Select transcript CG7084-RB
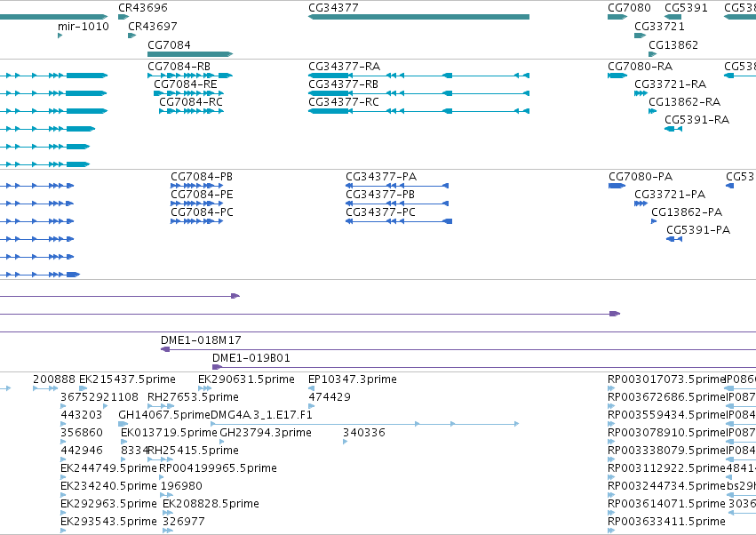Screen dimensions: 756x535 [190, 76]
